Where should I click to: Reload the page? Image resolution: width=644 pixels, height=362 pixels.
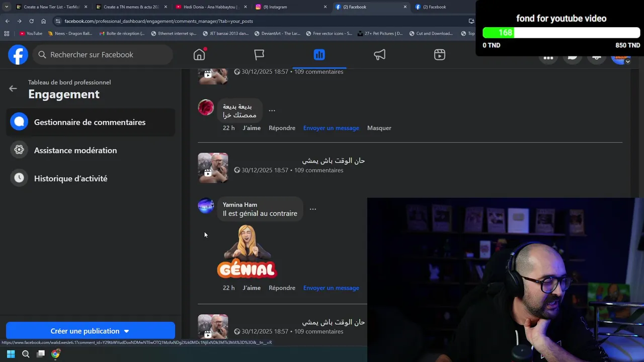coord(31,21)
